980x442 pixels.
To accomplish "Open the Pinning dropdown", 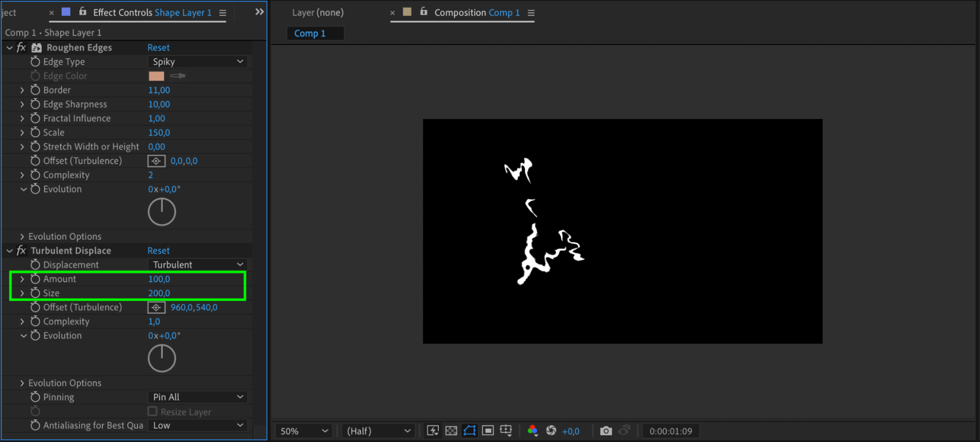I will point(197,397).
